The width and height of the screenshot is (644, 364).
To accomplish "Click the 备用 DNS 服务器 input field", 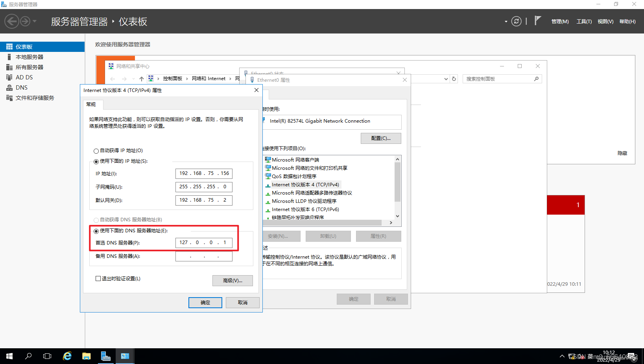I will [204, 256].
